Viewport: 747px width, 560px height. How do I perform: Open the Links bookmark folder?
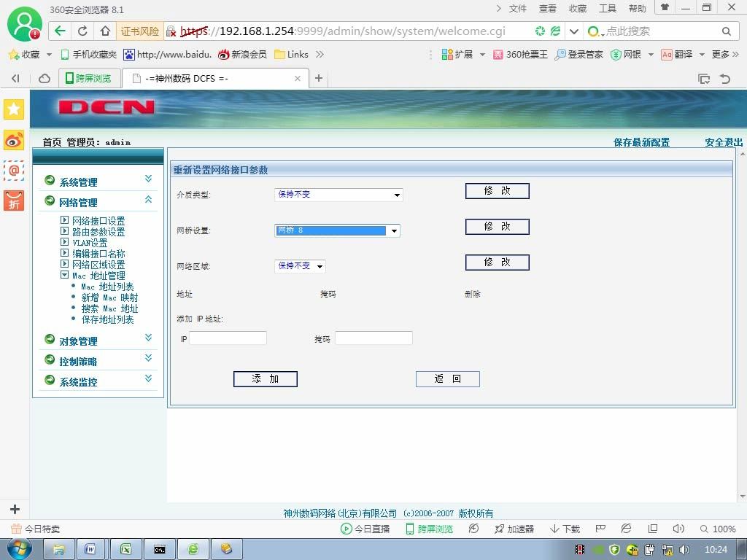coord(292,55)
